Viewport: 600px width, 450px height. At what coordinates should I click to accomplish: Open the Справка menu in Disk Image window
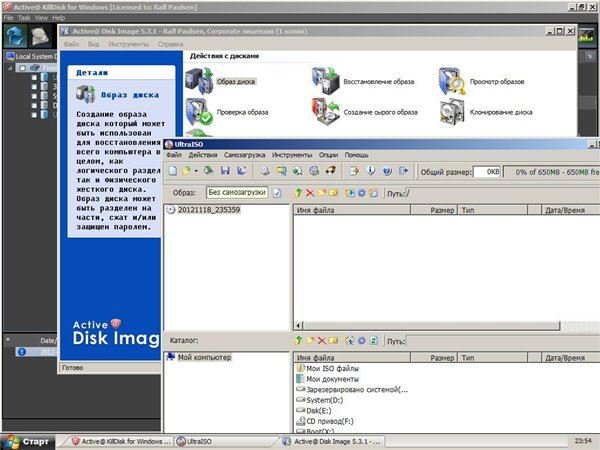pos(170,44)
